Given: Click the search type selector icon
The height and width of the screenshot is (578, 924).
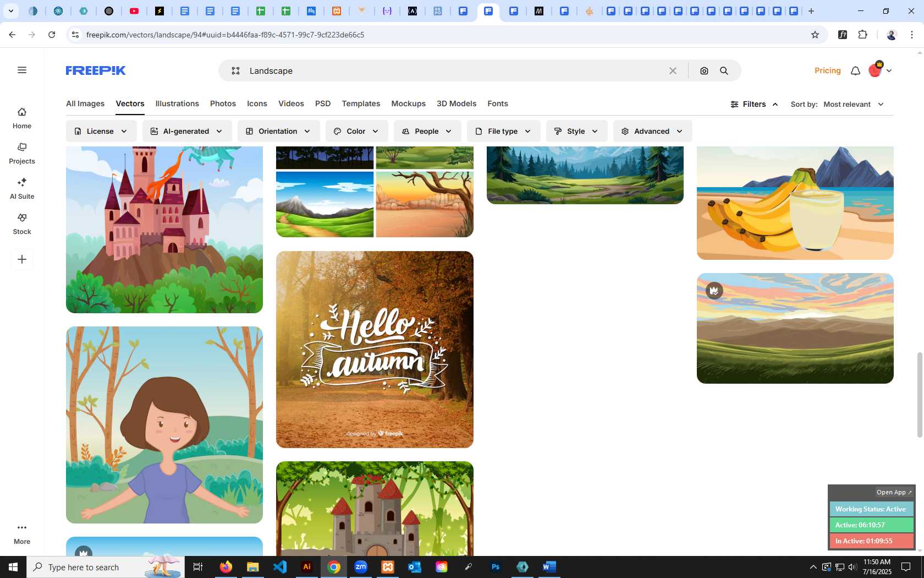Looking at the screenshot, I should 235,70.
